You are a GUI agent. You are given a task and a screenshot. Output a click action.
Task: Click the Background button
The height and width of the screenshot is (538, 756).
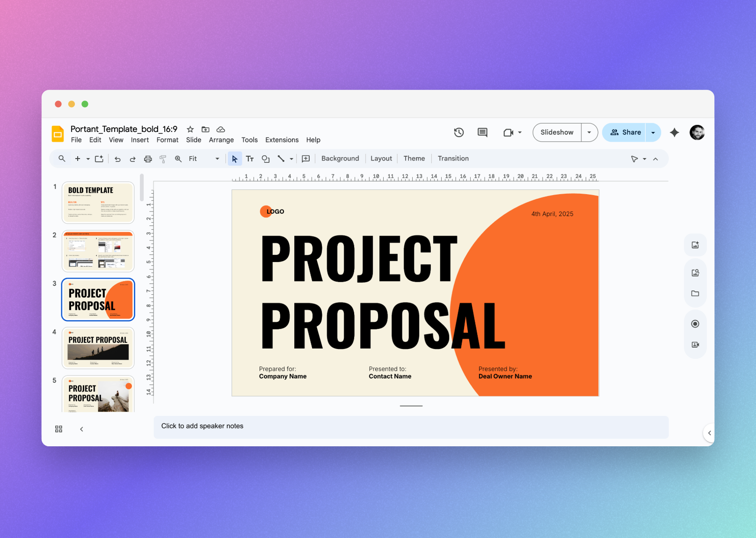pyautogui.click(x=340, y=159)
